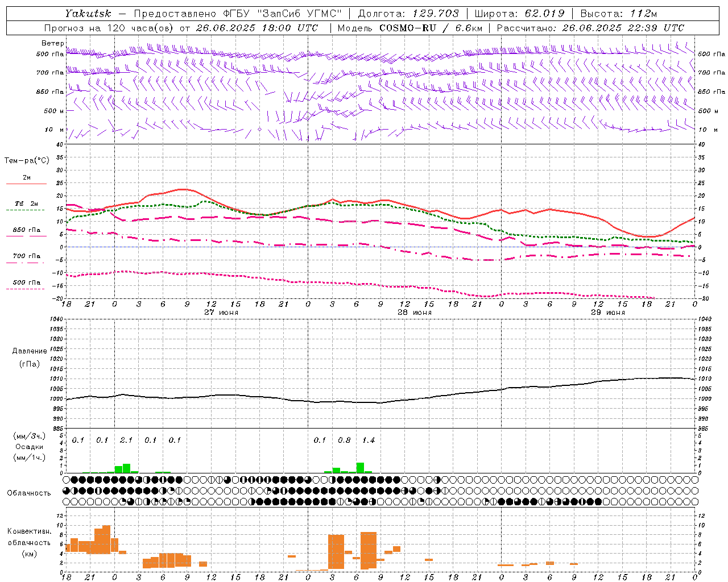Select the Высота: 112м field

coord(619,14)
